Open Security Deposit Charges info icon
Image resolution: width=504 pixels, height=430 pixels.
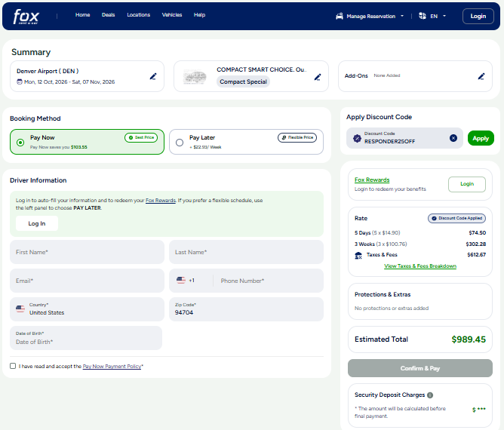tap(430, 395)
